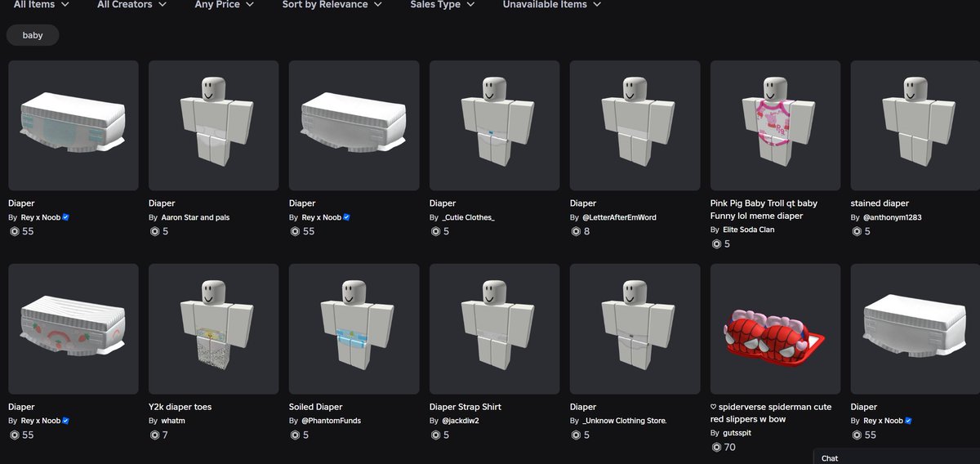Screen dimensions: 980x464
Task: Click the price "70" on the slippers
Action: click(x=729, y=448)
